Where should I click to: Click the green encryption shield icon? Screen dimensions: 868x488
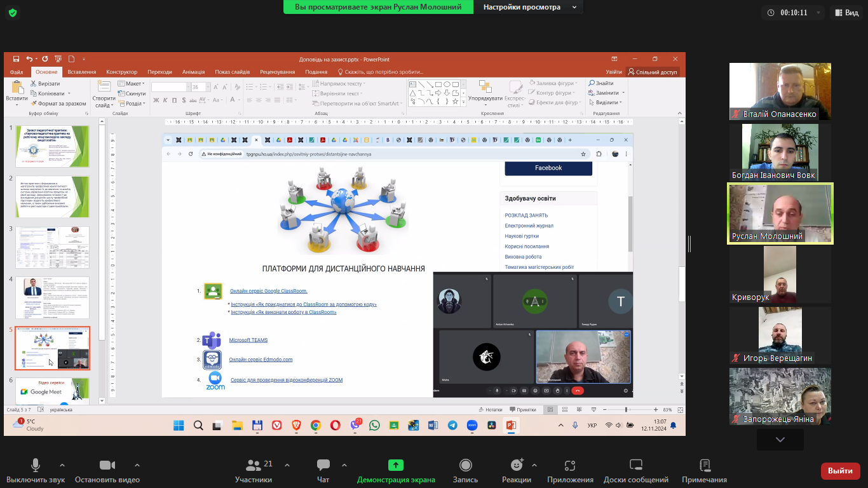[x=13, y=13]
